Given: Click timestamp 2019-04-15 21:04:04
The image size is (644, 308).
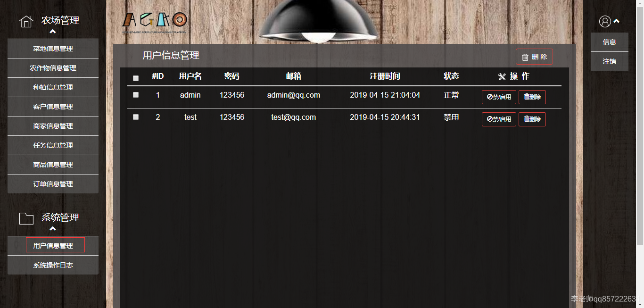Looking at the screenshot, I should click(385, 95).
